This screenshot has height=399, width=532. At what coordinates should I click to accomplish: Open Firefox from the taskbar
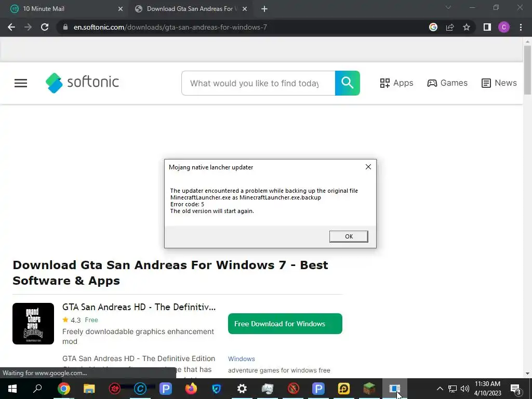191,389
